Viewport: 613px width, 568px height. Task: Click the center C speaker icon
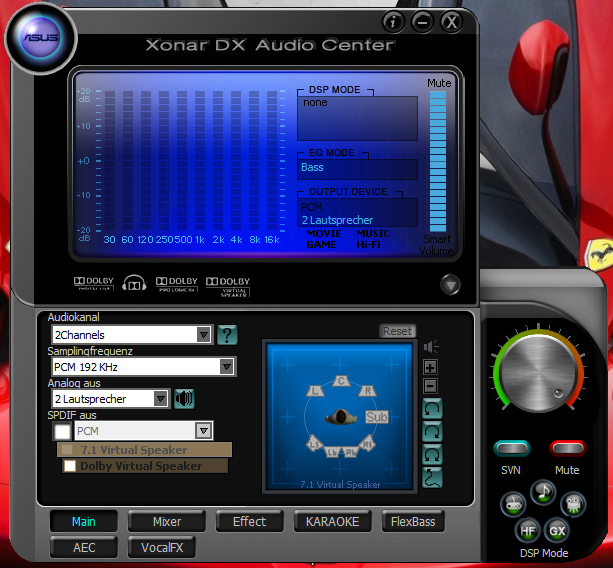tap(341, 380)
